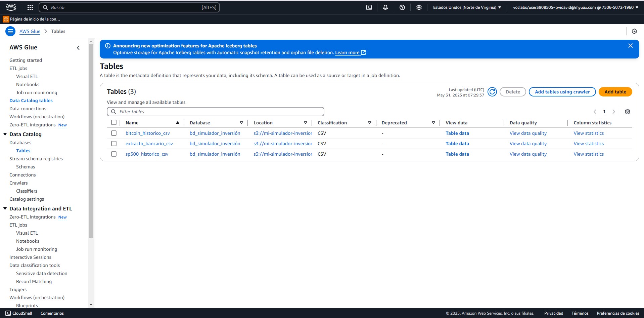
Task: Go to Databases in sidebar
Action: click(20, 143)
